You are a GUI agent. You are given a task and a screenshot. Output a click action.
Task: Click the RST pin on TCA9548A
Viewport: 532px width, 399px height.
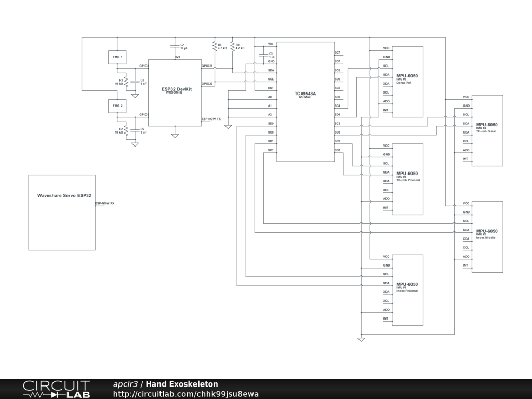click(271, 88)
